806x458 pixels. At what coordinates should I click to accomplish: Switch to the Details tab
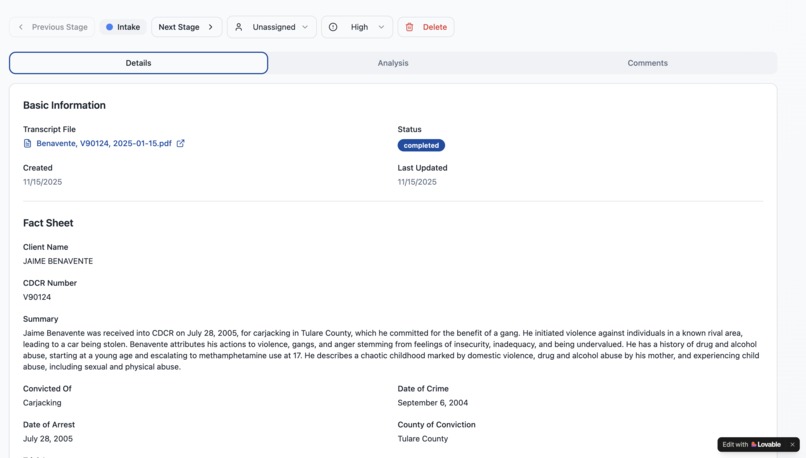[x=138, y=63]
